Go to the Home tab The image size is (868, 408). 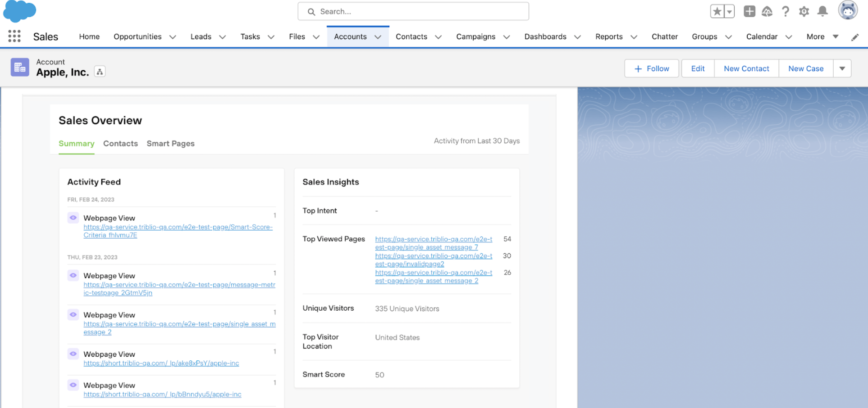(x=89, y=36)
